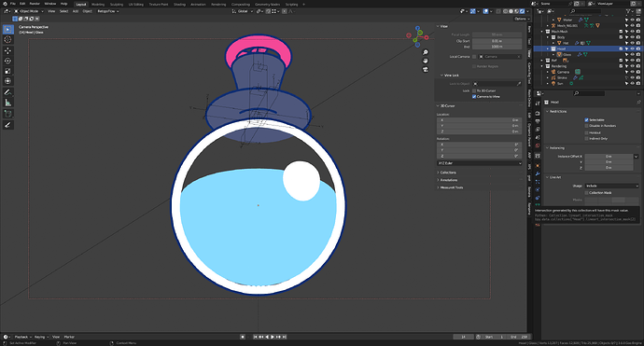Open the viewport Add menu
This screenshot has width=644, height=346.
pyautogui.click(x=76, y=11)
